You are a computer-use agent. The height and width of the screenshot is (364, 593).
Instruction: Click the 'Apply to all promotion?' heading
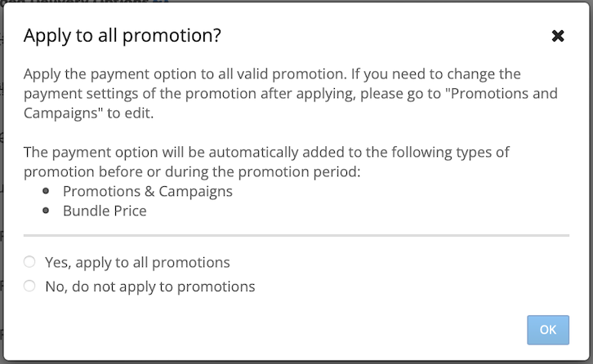point(123,36)
